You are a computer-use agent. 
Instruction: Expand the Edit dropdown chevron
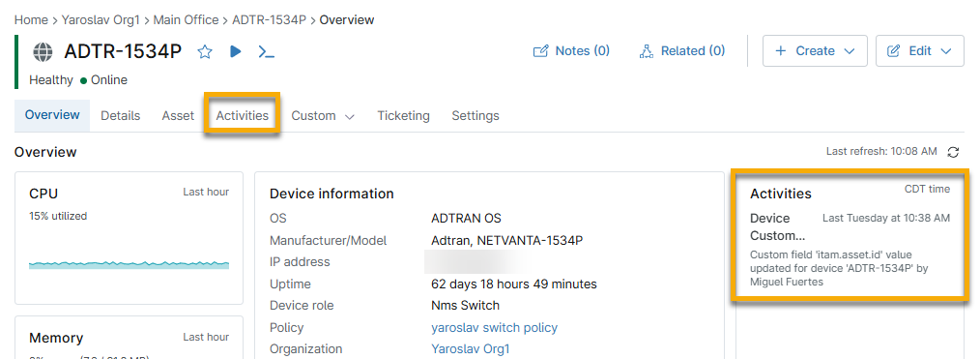[945, 51]
